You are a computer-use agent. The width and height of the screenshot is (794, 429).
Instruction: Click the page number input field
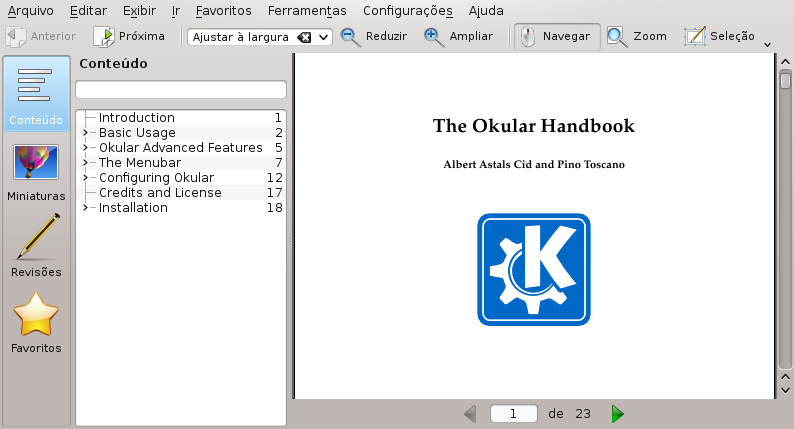(514, 413)
